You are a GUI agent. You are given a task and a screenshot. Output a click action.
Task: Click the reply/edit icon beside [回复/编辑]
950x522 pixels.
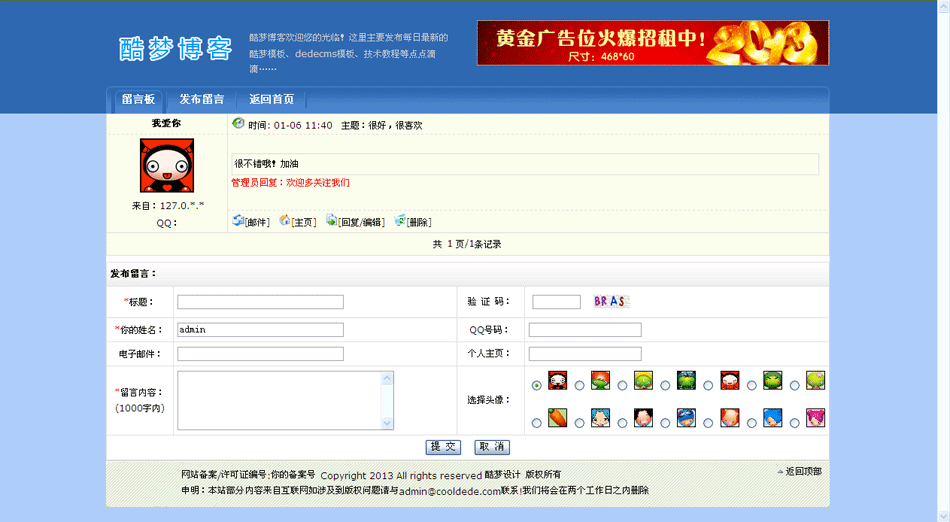click(x=332, y=221)
